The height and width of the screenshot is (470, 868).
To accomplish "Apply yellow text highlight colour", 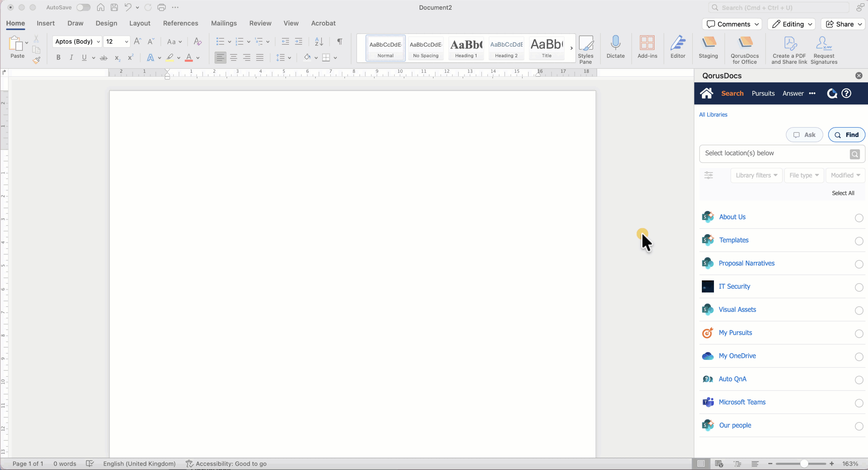I will [x=170, y=58].
